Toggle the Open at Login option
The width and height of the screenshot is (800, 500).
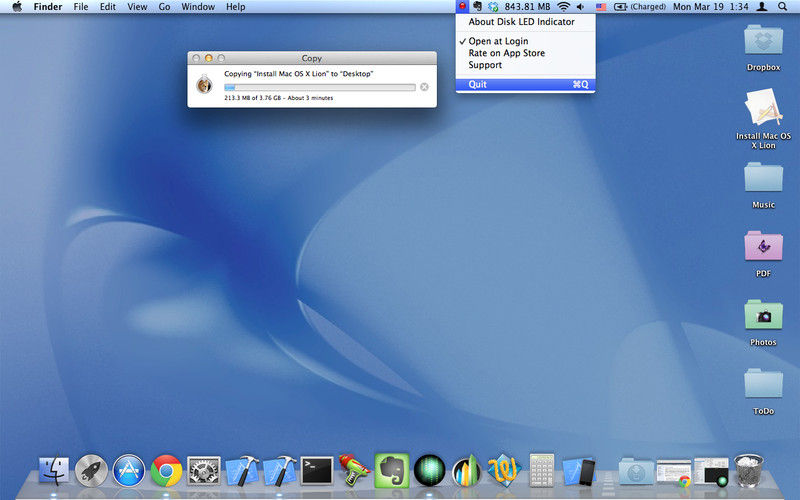click(x=500, y=41)
